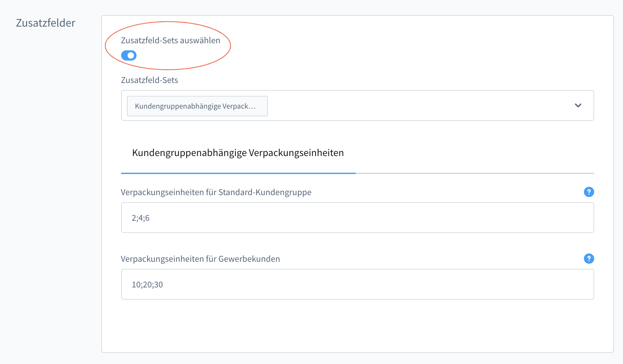Image resolution: width=623 pixels, height=364 pixels.
Task: Click the "Zusatzfeld-Sets auswählen" label
Action: point(170,40)
